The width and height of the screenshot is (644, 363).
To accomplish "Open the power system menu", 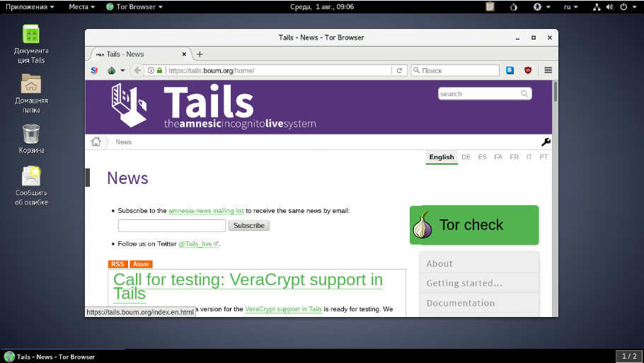I will pos(628,6).
